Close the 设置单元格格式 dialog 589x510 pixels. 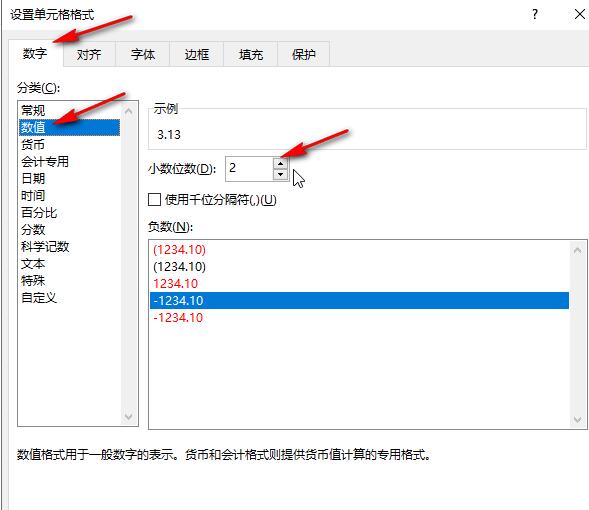click(580, 15)
